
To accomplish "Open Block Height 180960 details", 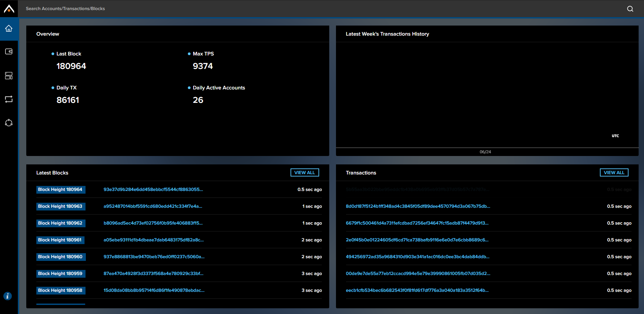I will pyautogui.click(x=61, y=257).
